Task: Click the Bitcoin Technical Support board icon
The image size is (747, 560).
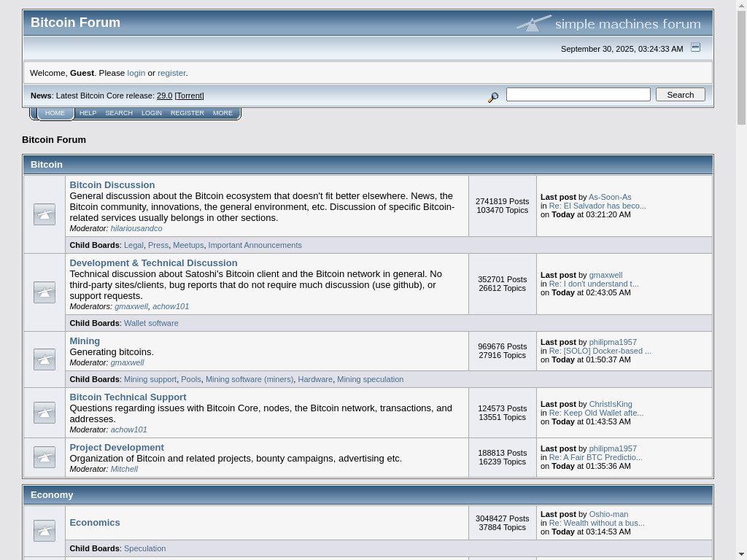Action: (x=44, y=413)
